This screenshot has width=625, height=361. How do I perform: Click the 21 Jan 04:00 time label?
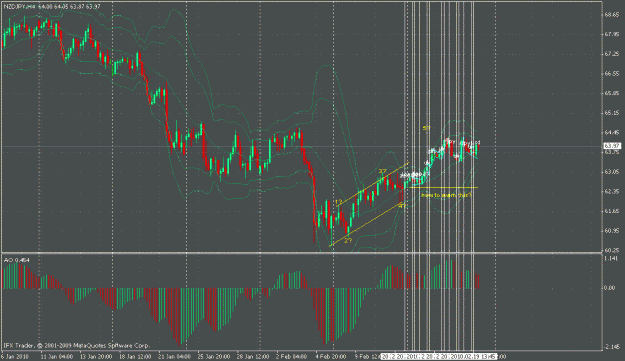click(x=175, y=356)
